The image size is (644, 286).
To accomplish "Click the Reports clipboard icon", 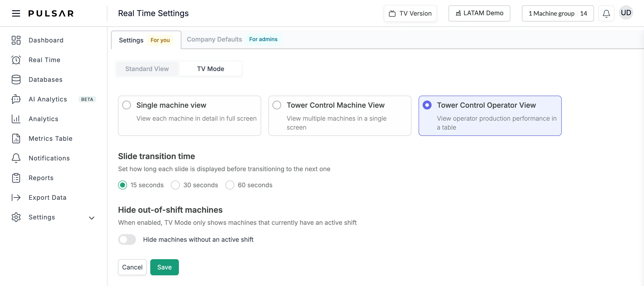I will [x=16, y=178].
